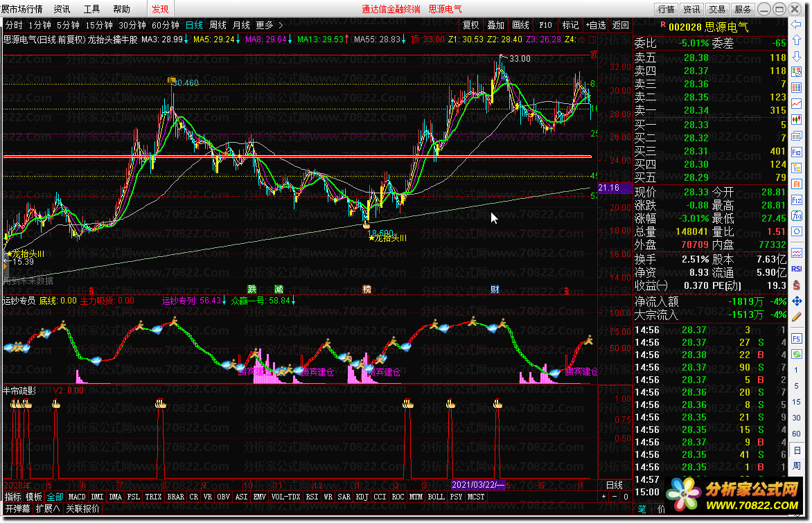812x523 pixels.
Task: Select 分时 time-sharing chart tab
Action: [14, 25]
